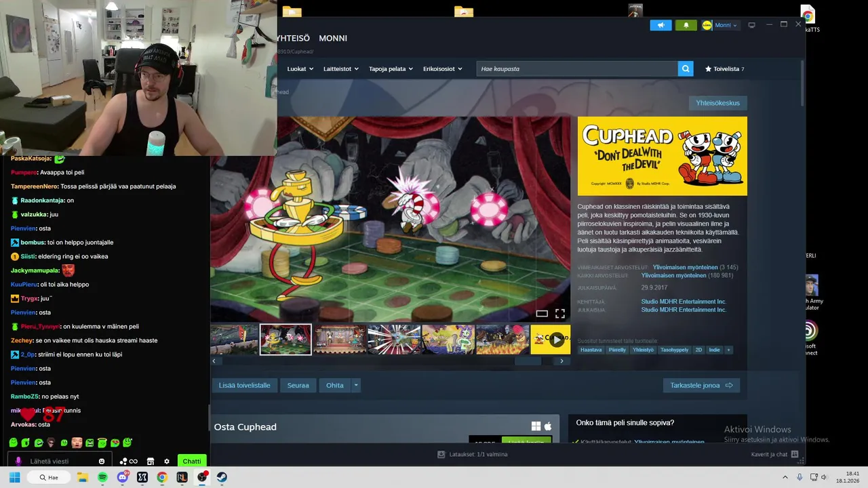Viewport: 868px width, 488px height.
Task: Open the shop icon below chat
Action: click(x=151, y=462)
